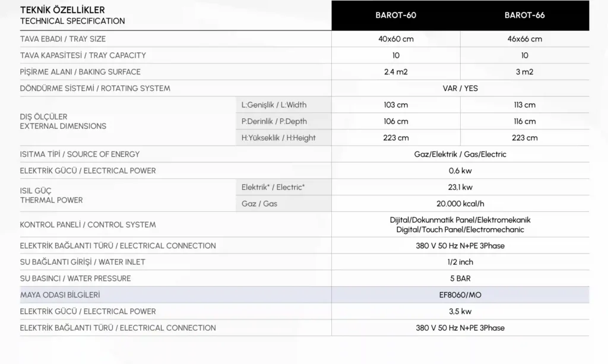
Task: Click the 40x60 cm tray size cell
Action: [395, 39]
